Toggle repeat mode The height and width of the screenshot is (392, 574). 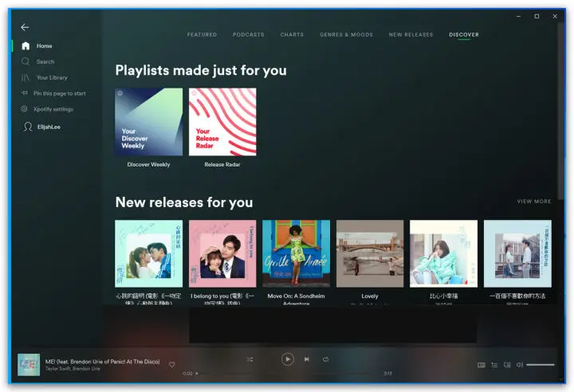coord(325,360)
